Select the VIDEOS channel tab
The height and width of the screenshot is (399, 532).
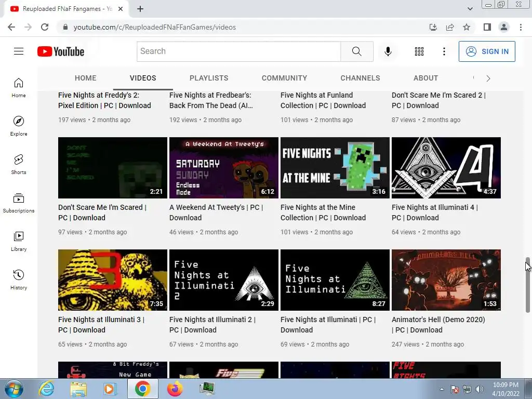coord(143,78)
